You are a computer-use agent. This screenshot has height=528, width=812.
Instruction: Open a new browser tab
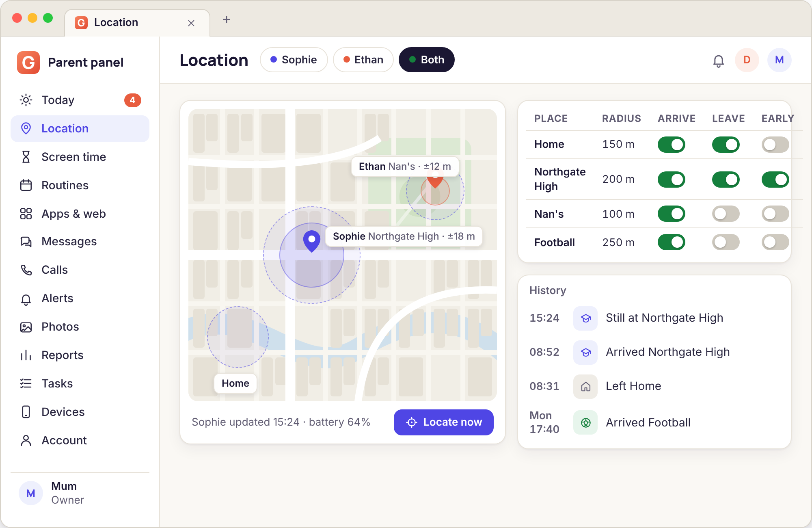[227, 19]
